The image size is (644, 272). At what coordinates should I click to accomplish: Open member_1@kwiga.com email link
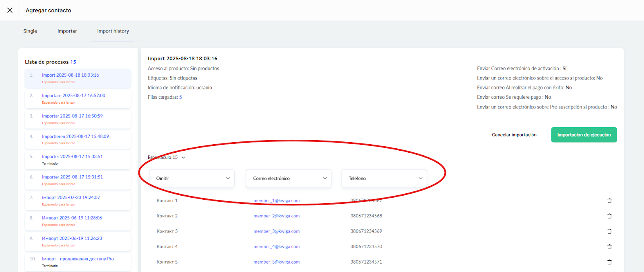277,201
